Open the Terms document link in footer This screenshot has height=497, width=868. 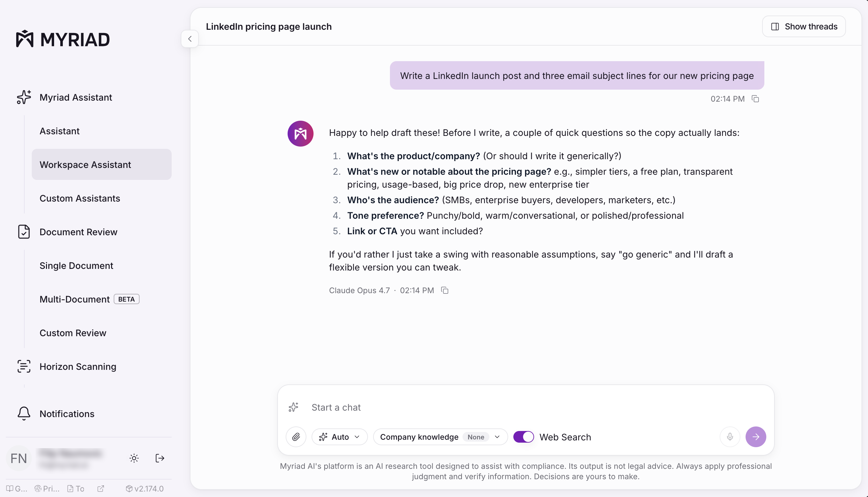(75, 489)
